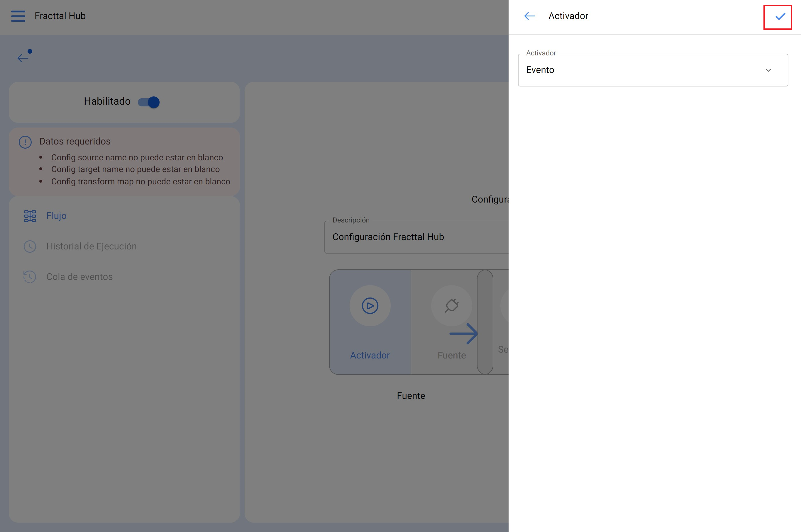Click 'Config source name no puede estar en blanco'

tap(137, 157)
